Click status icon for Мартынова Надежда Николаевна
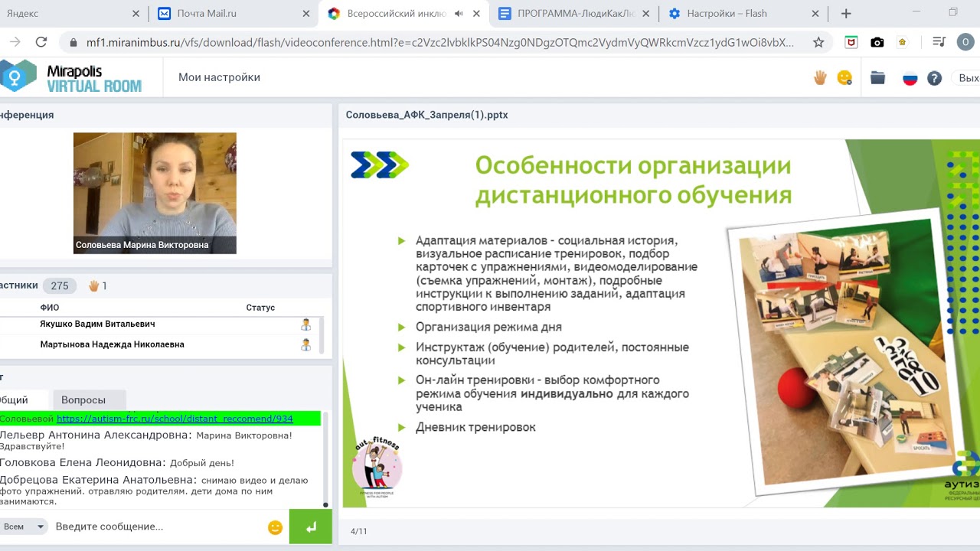The width and height of the screenshot is (980, 551). 305,345
